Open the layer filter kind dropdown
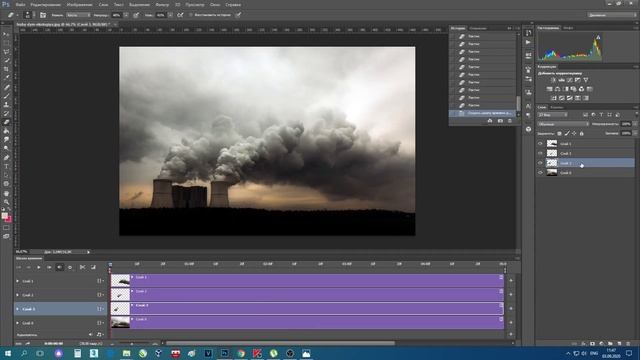640x360 pixels. 553,115
